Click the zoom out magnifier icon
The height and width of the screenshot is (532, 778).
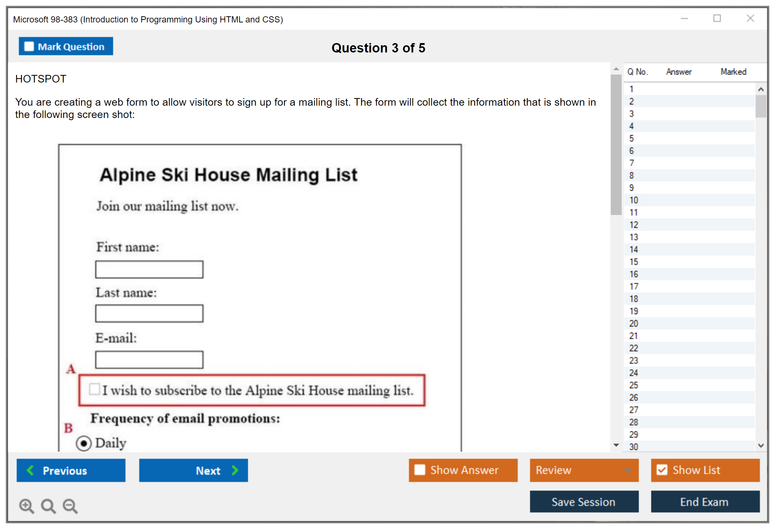tap(70, 506)
